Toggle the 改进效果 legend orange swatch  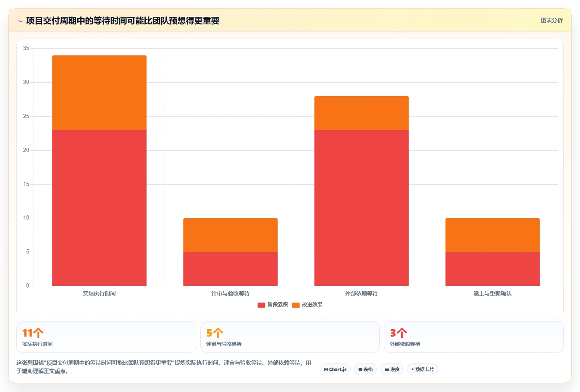[296, 305]
